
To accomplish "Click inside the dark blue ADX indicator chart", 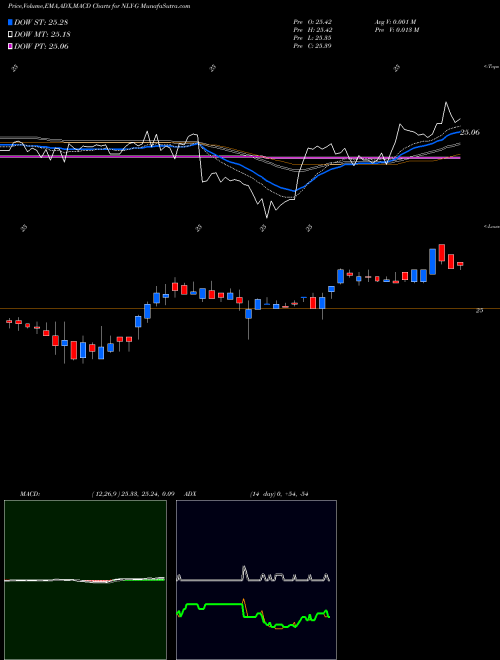I will 256,580.
